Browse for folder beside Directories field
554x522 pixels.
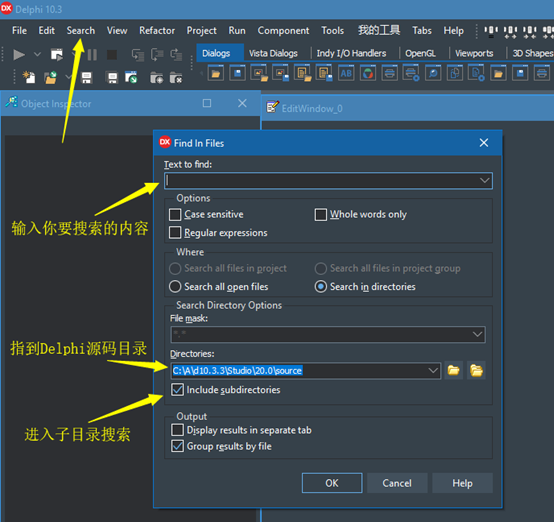[x=454, y=370]
